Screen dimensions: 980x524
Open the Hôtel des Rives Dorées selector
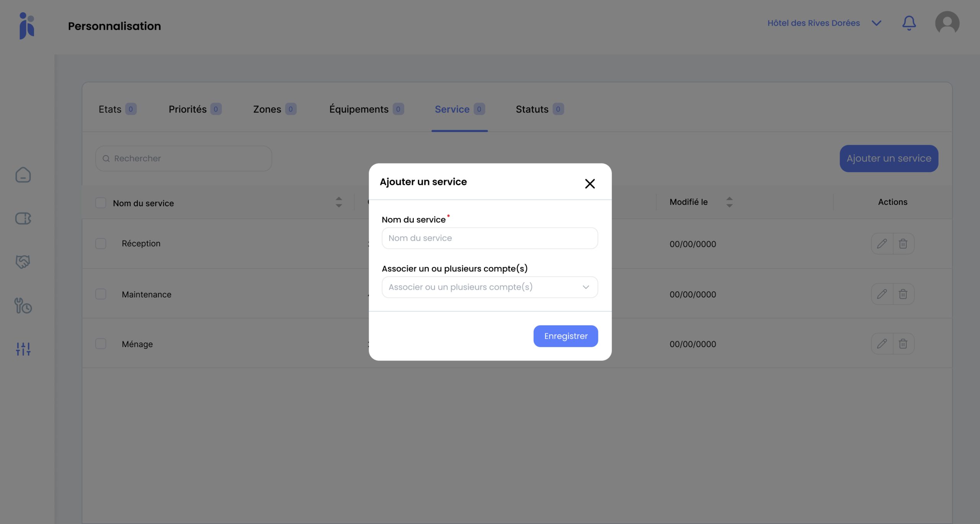[824, 23]
